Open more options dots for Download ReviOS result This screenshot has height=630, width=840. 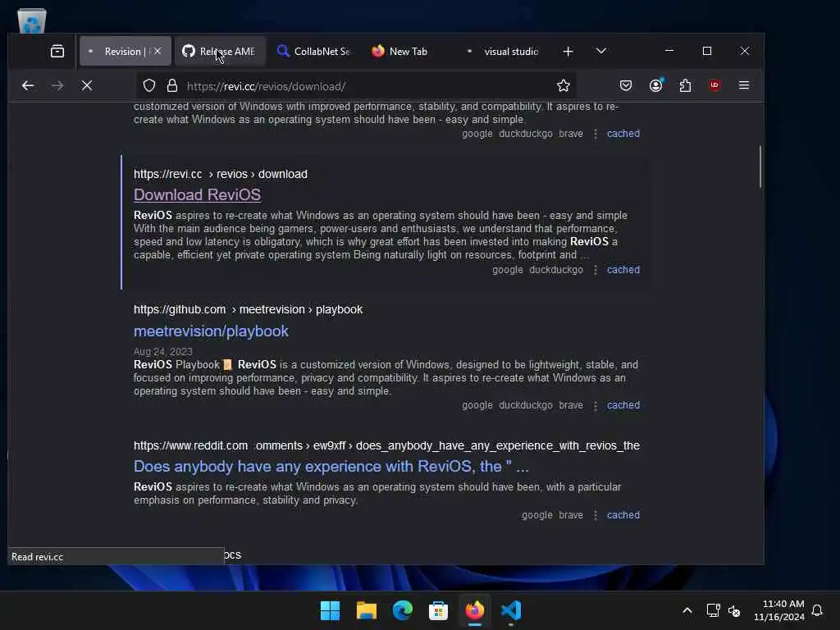click(596, 270)
